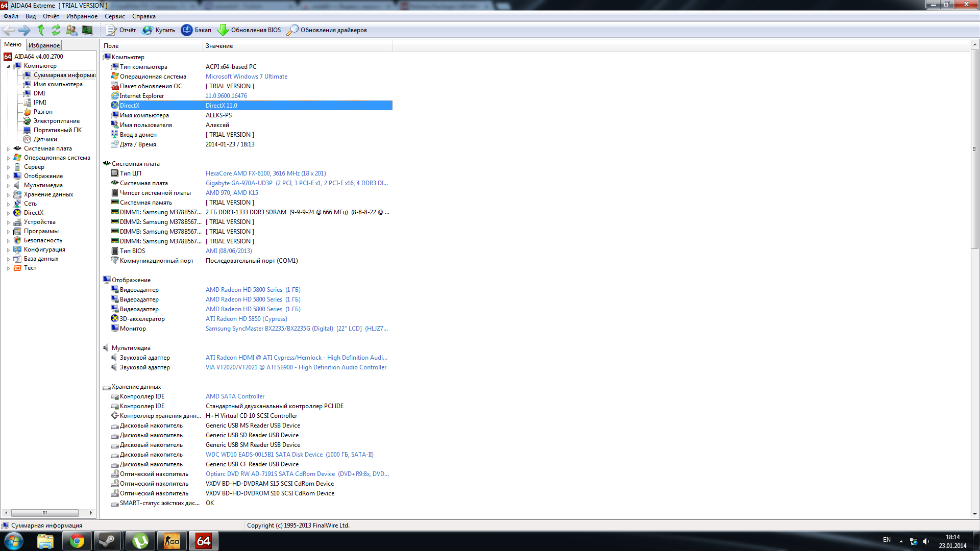Click the Тест tree icon
Screen dimensions: 980x551
(x=17, y=268)
